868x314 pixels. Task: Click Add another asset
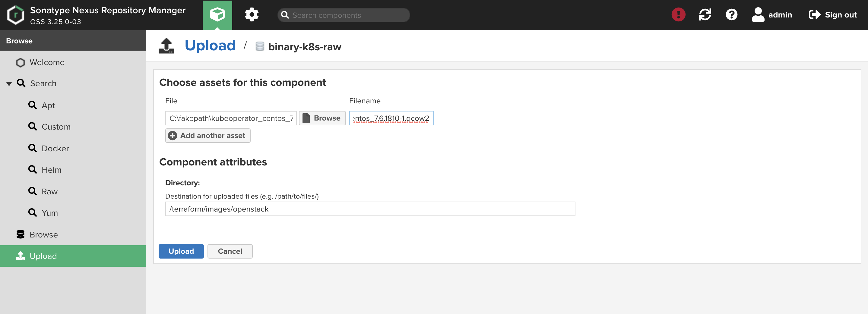click(207, 136)
